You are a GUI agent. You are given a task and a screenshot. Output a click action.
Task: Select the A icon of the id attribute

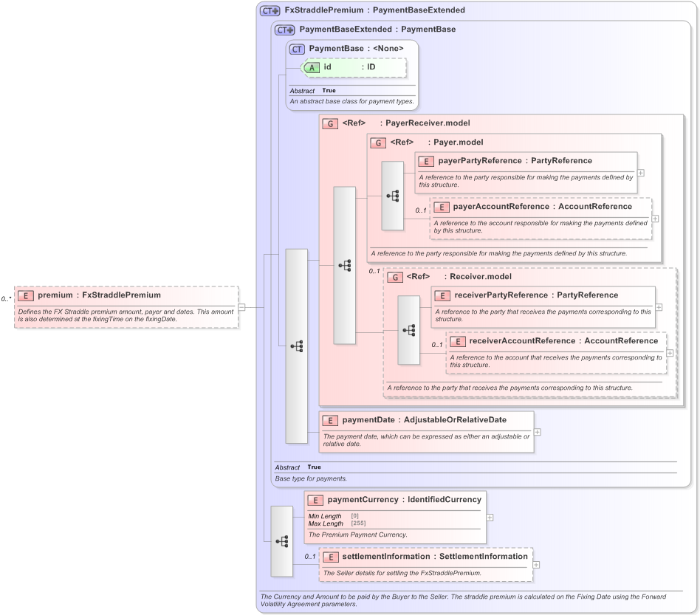click(x=312, y=67)
